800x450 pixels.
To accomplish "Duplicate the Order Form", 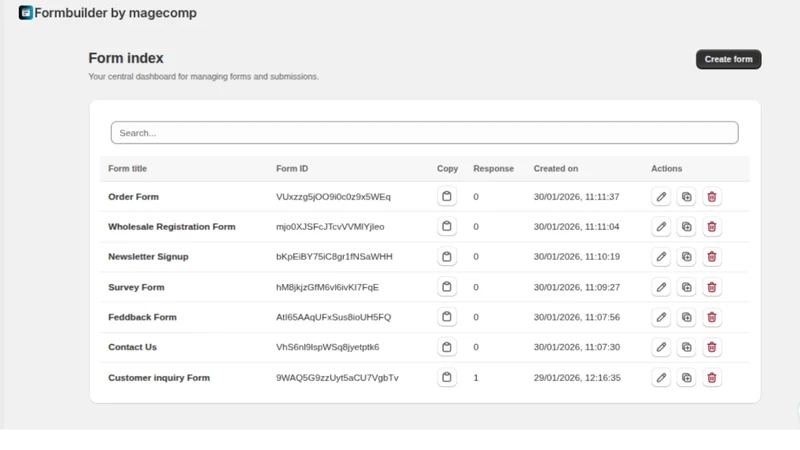I will [x=686, y=196].
